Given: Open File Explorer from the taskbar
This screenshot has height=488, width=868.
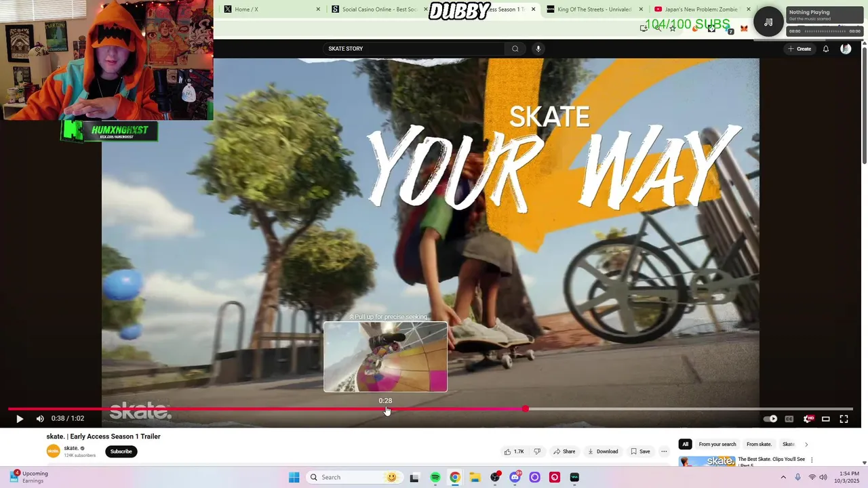Looking at the screenshot, I should pos(475,477).
